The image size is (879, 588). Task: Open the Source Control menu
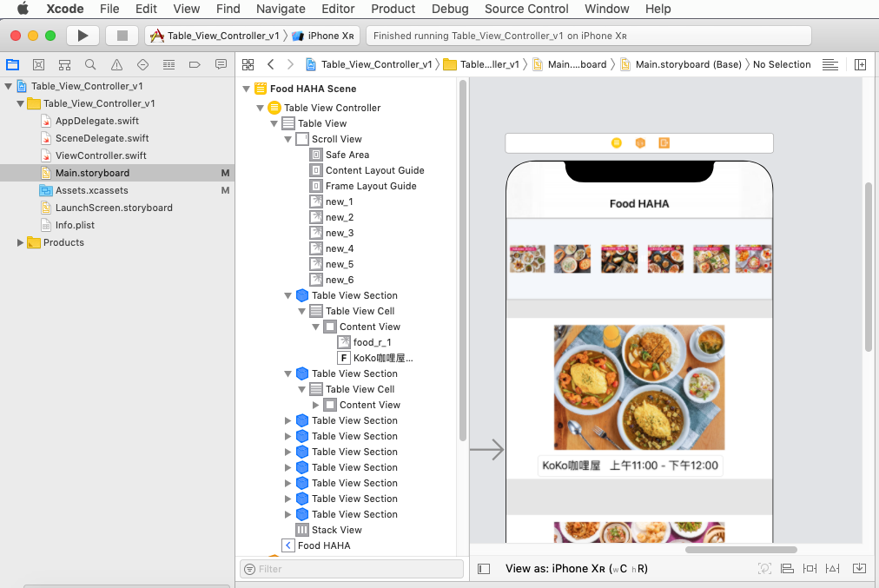point(526,9)
